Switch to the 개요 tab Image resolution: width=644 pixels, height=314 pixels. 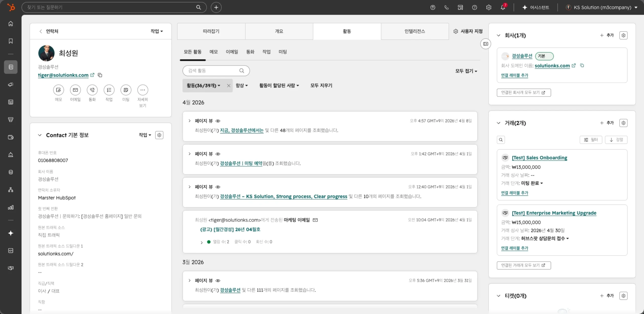279,31
